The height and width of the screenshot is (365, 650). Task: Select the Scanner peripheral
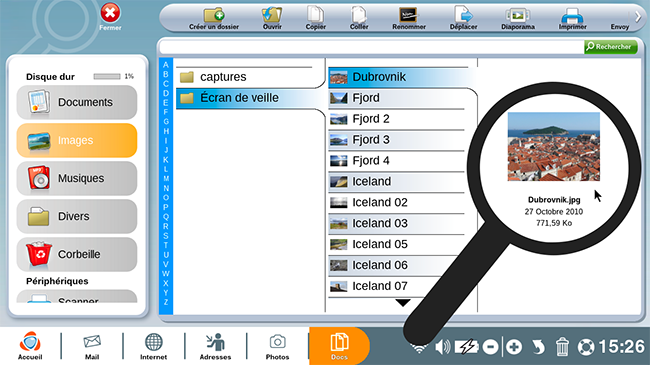pyautogui.click(x=77, y=297)
